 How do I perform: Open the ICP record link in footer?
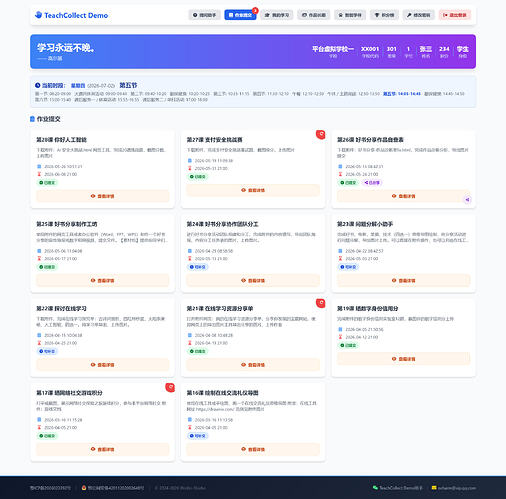tap(50, 488)
